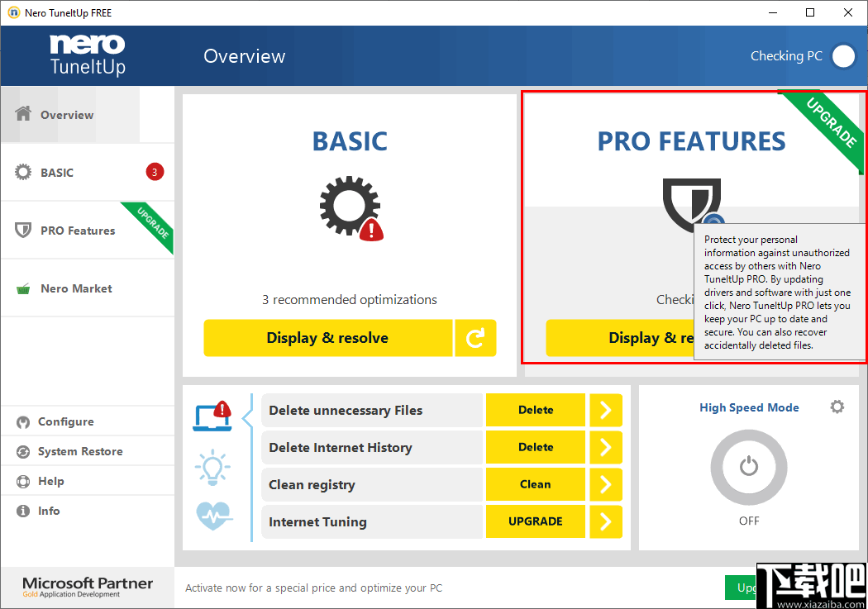
Task: Click the large BASIC gear warning icon
Action: click(x=351, y=209)
